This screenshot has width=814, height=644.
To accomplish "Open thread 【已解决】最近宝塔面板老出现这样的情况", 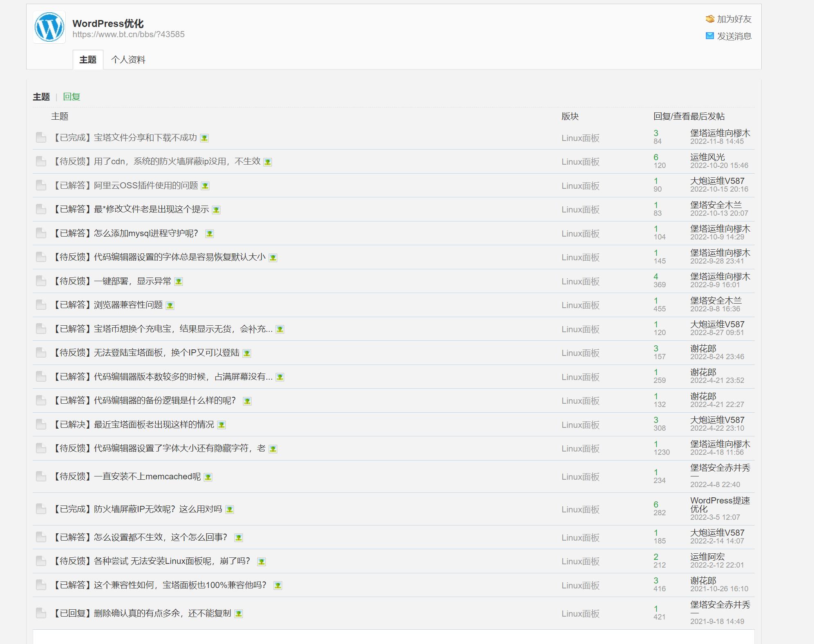I will coord(133,424).
